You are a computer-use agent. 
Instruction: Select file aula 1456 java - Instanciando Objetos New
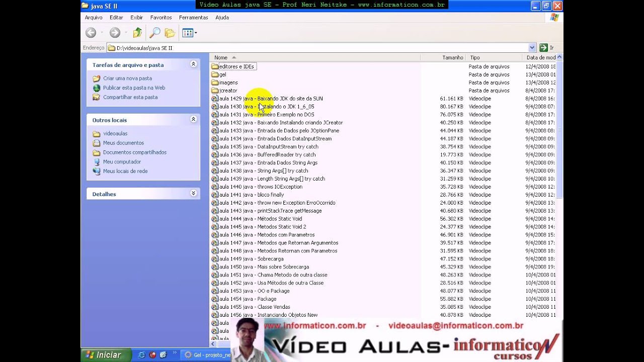point(268,315)
